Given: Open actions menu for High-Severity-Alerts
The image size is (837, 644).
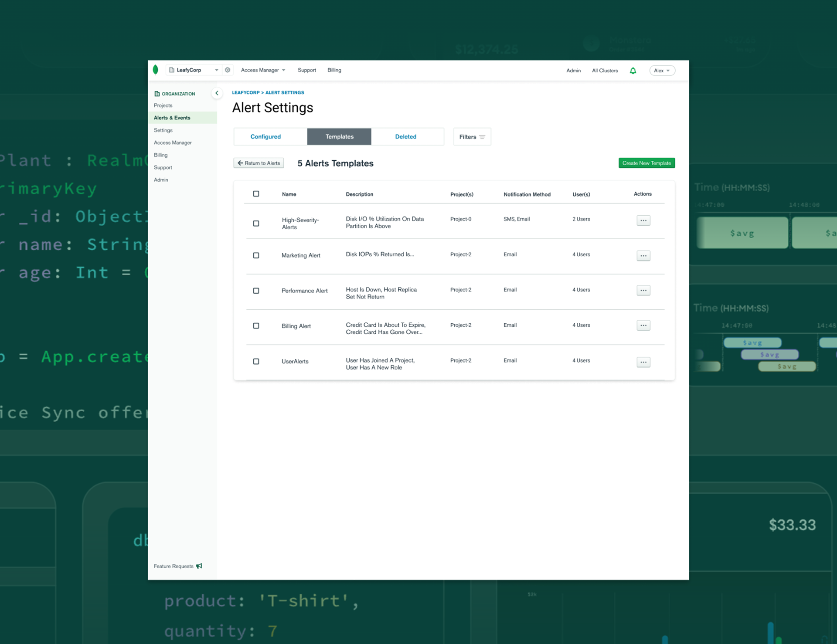Looking at the screenshot, I should (643, 220).
